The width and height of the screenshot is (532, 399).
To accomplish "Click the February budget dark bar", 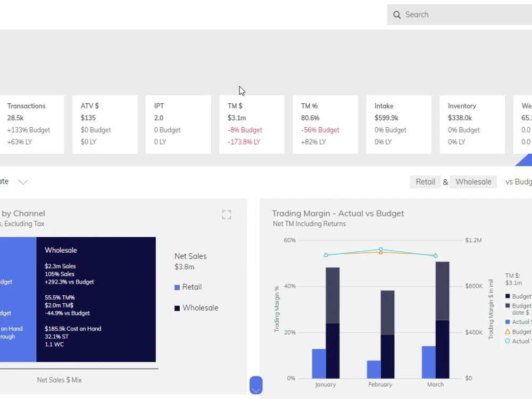I will (x=387, y=356).
